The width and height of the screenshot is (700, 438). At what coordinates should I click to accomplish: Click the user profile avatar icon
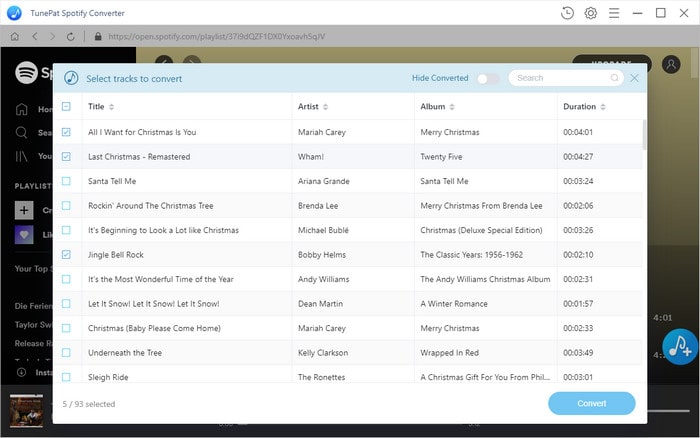[x=671, y=64]
